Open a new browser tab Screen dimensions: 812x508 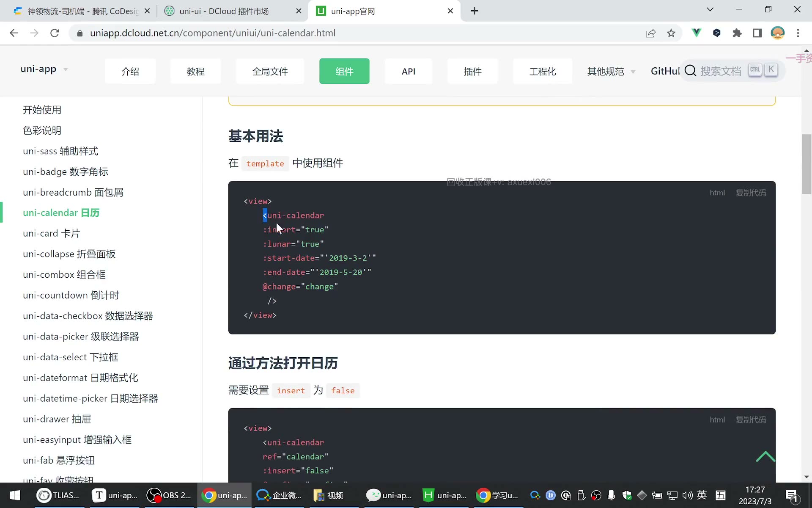475,11
